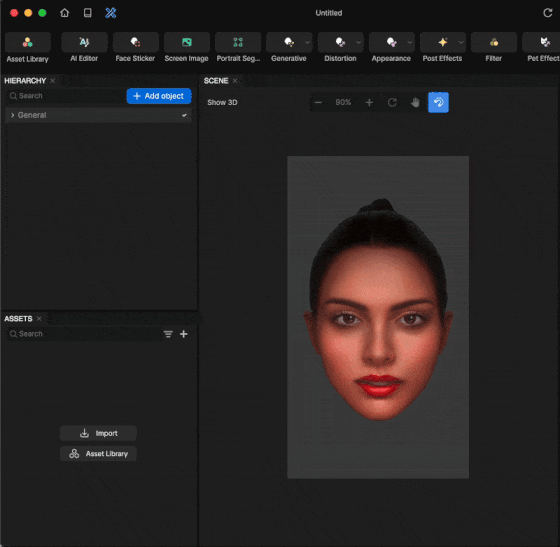Toggle the highlighted face preview tool
560x547 pixels.
point(438,102)
